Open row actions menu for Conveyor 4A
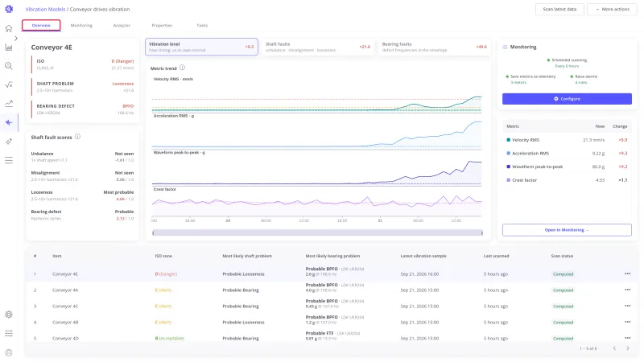Image resolution: width=644 pixels, height=362 pixels. point(627,290)
